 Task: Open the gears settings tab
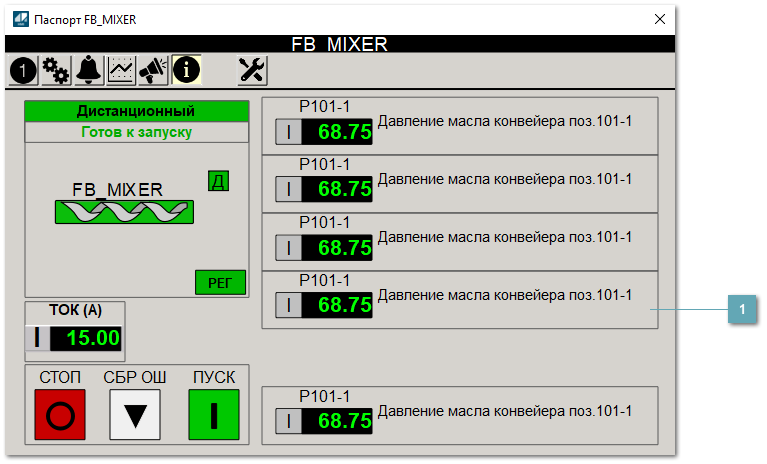pyautogui.click(x=56, y=69)
